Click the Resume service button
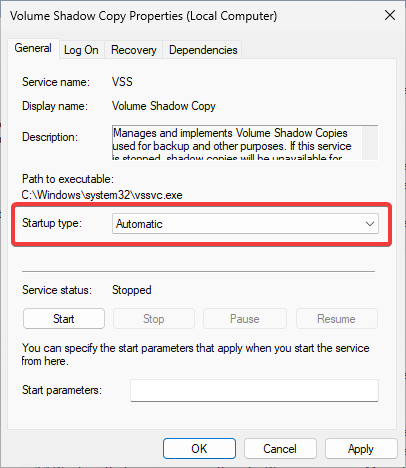This screenshot has width=406, height=468. tap(337, 319)
